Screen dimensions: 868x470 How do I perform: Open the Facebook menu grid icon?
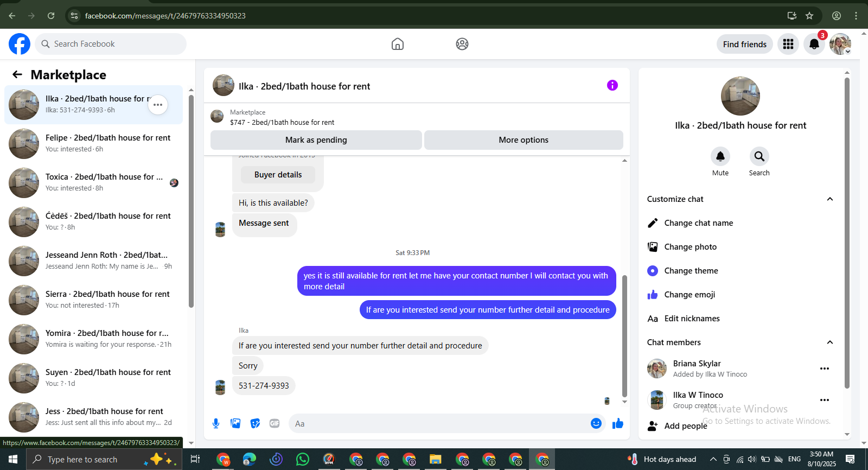(x=788, y=44)
